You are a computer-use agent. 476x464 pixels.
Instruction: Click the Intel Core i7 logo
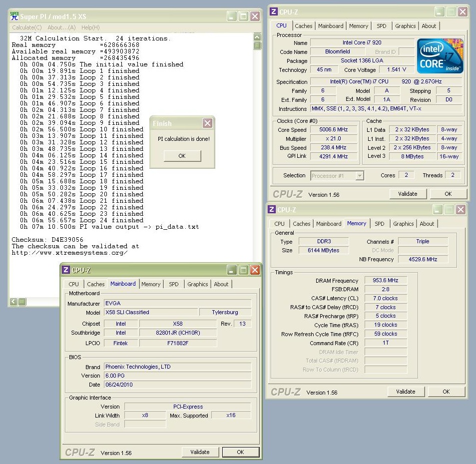441,55
